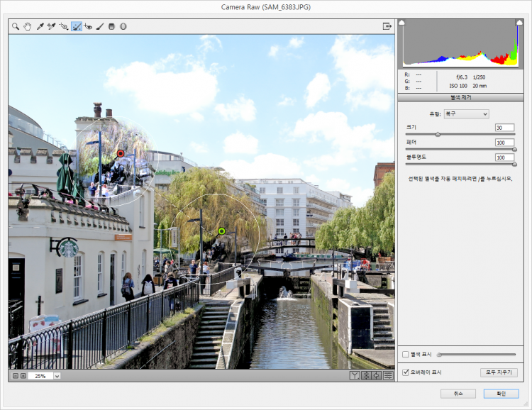This screenshot has width=532, height=410.
Task: Enable the 별색 표시 checkbox
Action: pyautogui.click(x=406, y=354)
